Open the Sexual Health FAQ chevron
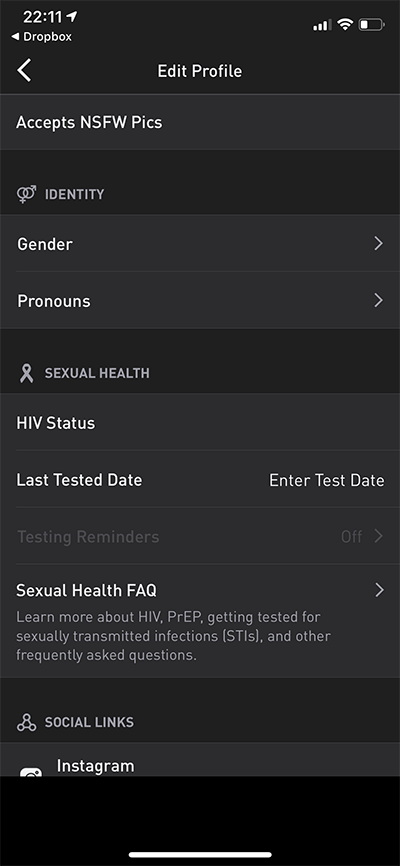 379,590
